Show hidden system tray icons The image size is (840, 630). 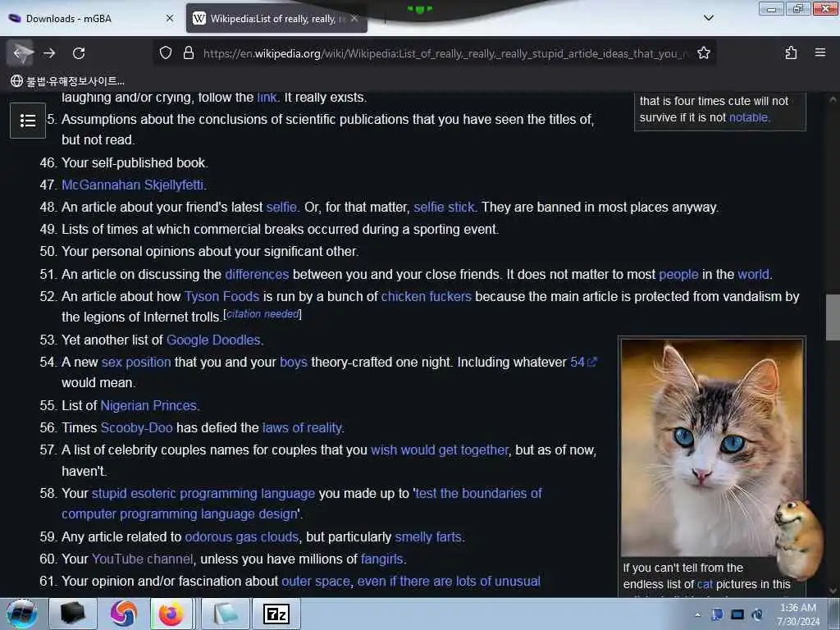(697, 614)
